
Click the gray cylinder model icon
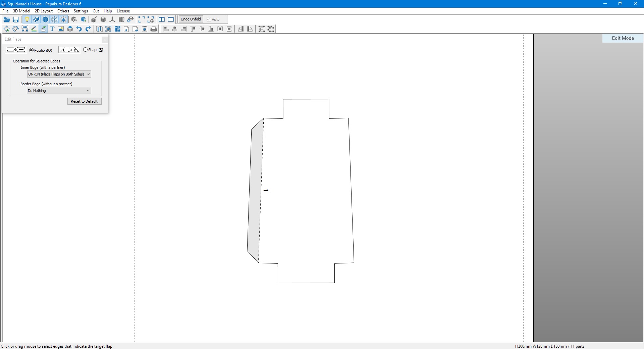103,19
